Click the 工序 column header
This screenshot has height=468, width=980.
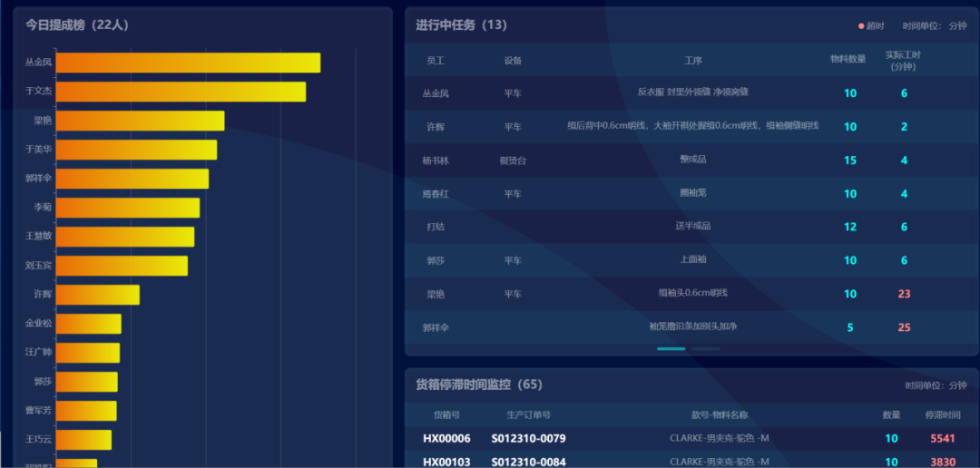coord(693,61)
